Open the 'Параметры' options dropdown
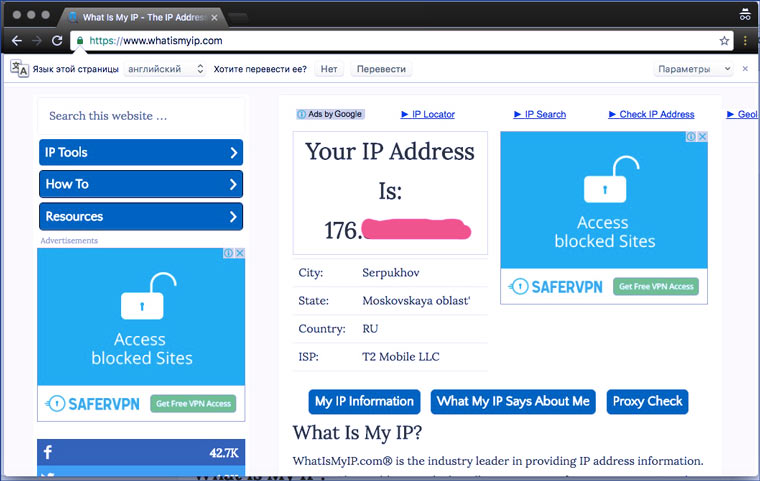Viewport: 760px width, 481px height. coord(693,69)
